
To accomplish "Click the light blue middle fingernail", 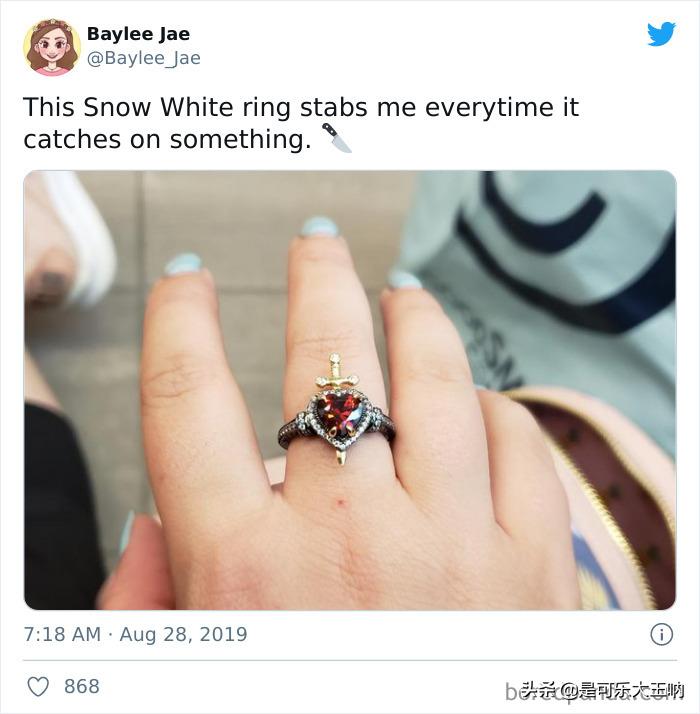I will [320, 227].
